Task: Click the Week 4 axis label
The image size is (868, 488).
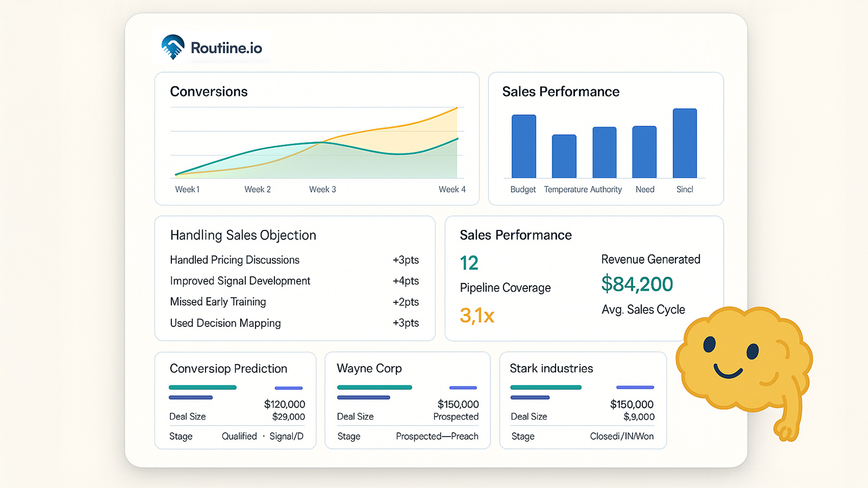Action: tap(452, 189)
